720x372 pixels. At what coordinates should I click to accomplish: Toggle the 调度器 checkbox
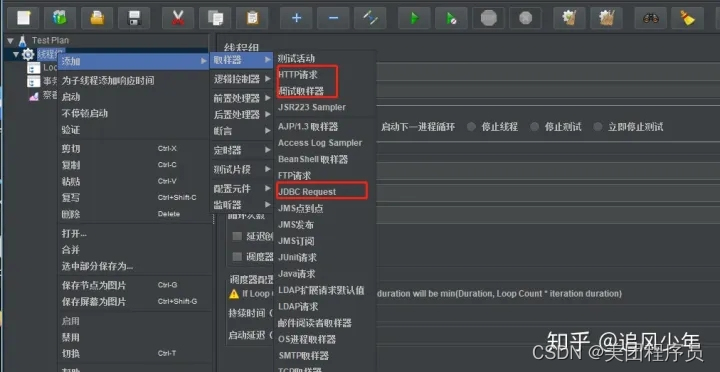(x=237, y=256)
